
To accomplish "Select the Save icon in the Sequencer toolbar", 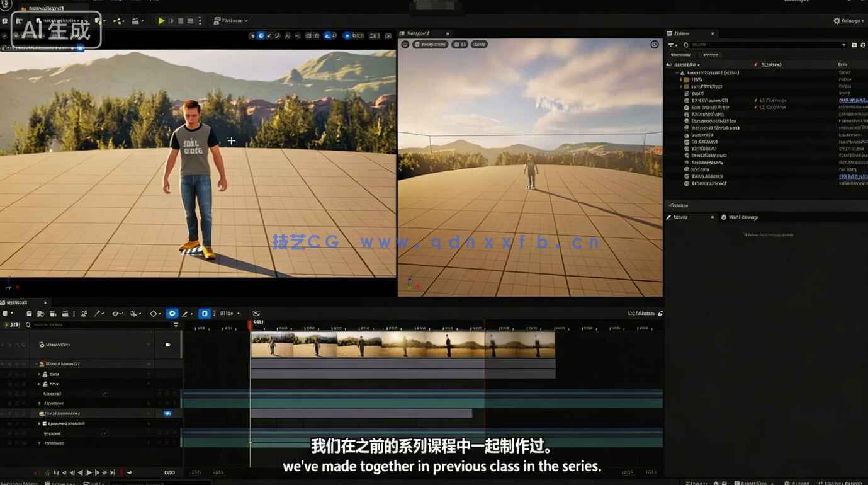I will pos(29,313).
